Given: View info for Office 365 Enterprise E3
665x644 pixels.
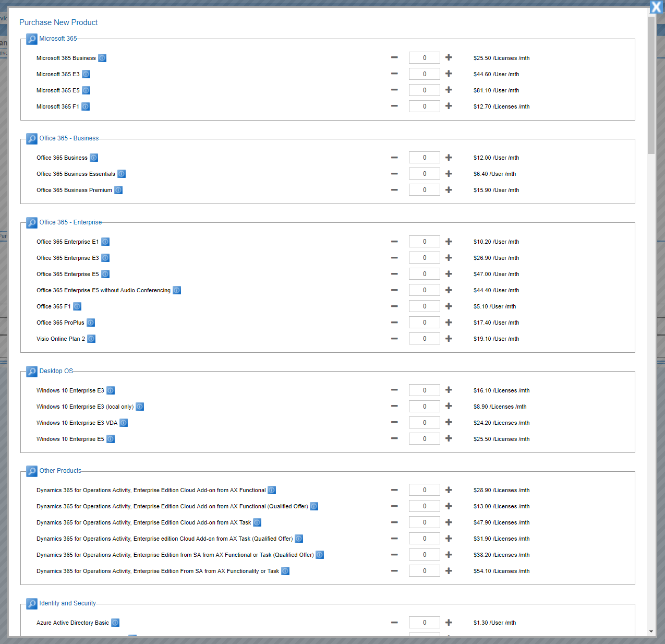Looking at the screenshot, I should coord(105,258).
